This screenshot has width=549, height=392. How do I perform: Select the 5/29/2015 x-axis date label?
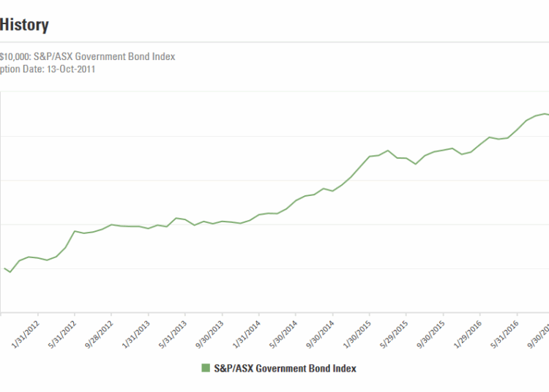(395, 331)
